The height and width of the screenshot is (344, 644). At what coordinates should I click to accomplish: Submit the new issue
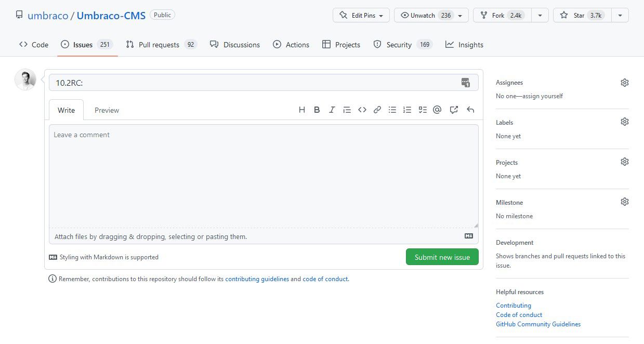click(x=442, y=257)
